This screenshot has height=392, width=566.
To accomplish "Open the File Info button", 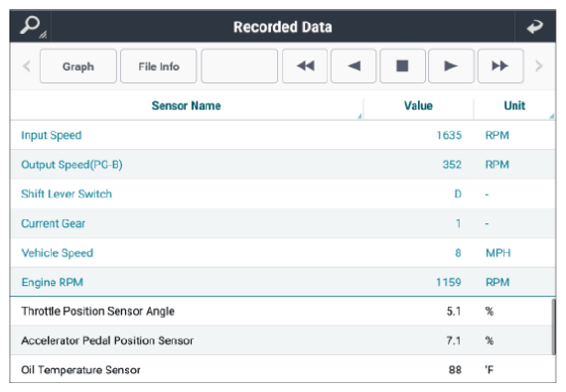I will point(159,65).
